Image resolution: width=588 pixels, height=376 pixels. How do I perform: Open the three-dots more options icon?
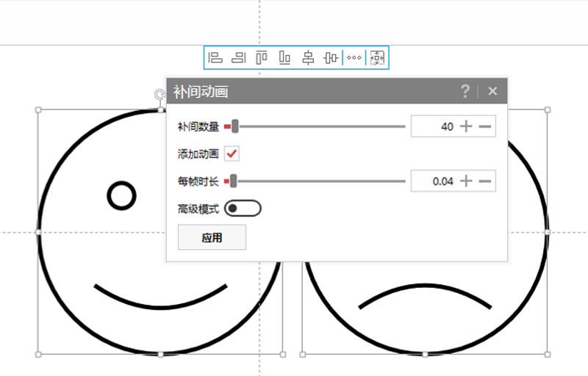click(x=354, y=58)
